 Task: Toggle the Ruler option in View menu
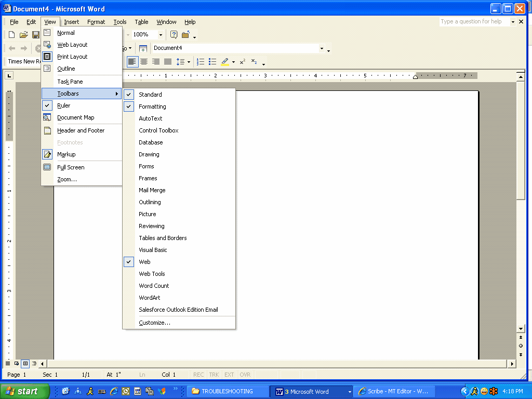click(82, 105)
